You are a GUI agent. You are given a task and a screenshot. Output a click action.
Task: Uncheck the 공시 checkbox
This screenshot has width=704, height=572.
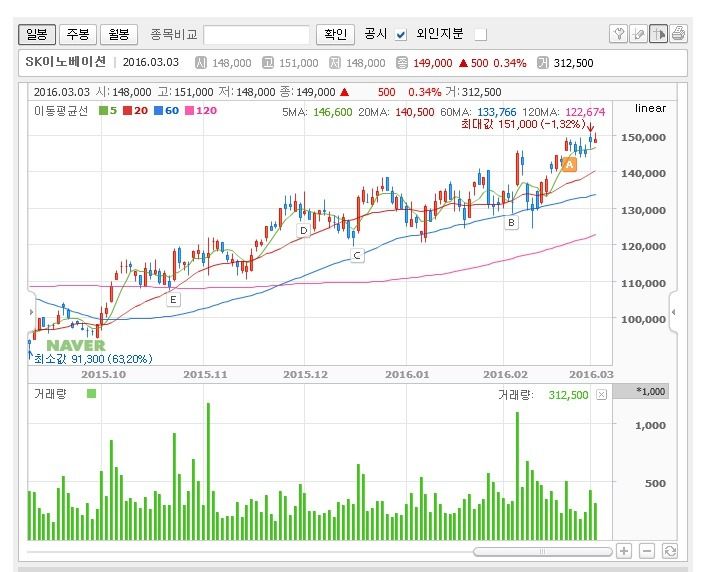[x=401, y=35]
